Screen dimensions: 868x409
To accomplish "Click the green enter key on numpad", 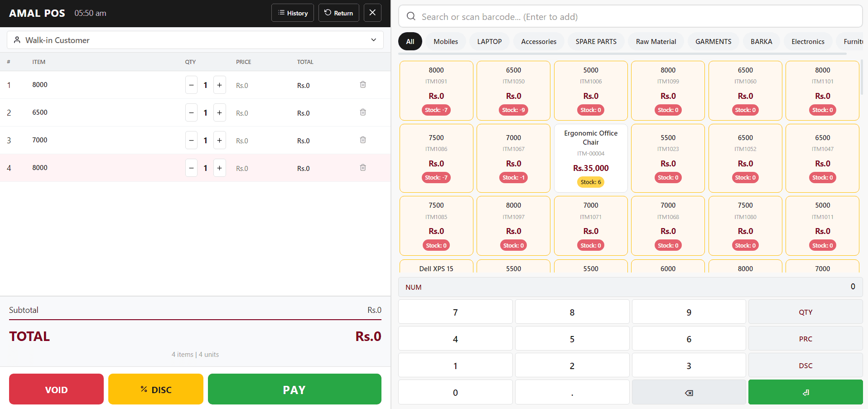I will point(805,392).
